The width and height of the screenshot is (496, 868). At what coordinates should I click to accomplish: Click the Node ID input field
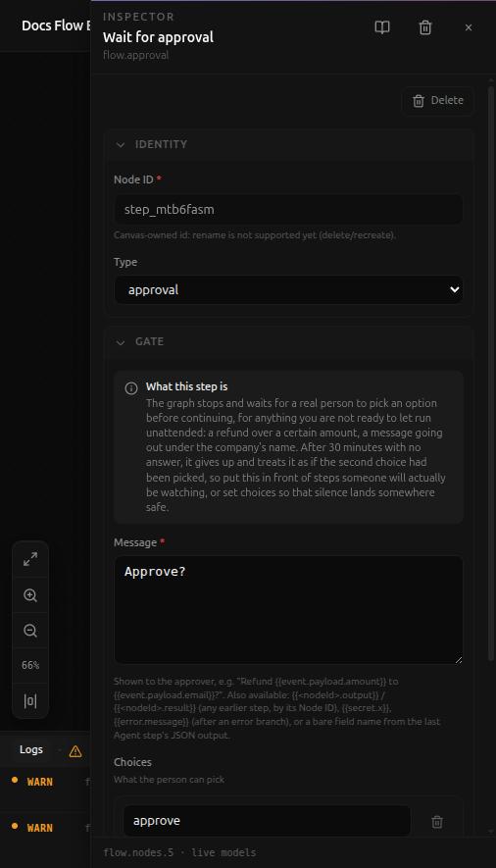coord(288,209)
